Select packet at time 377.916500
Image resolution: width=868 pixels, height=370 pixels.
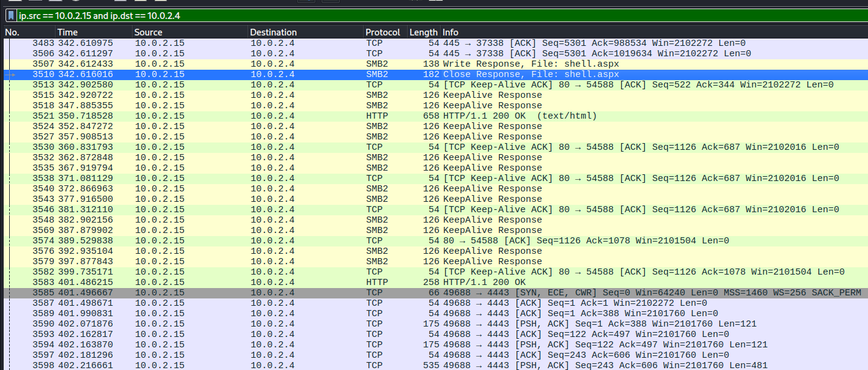(435, 199)
